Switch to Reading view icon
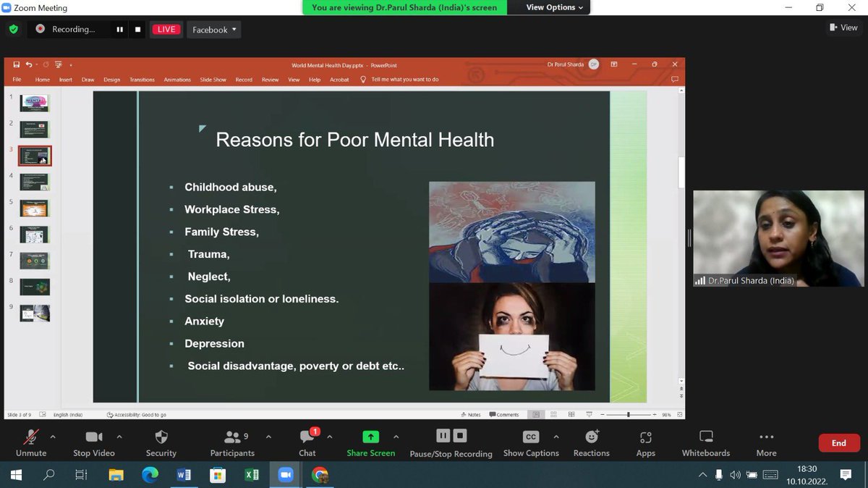The height and width of the screenshot is (488, 868). pos(571,415)
